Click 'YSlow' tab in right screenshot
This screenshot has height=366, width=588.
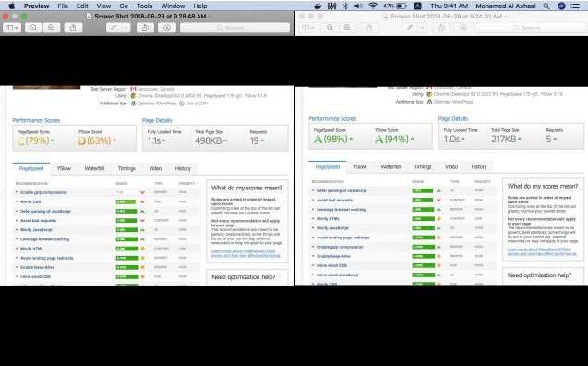[x=360, y=166]
